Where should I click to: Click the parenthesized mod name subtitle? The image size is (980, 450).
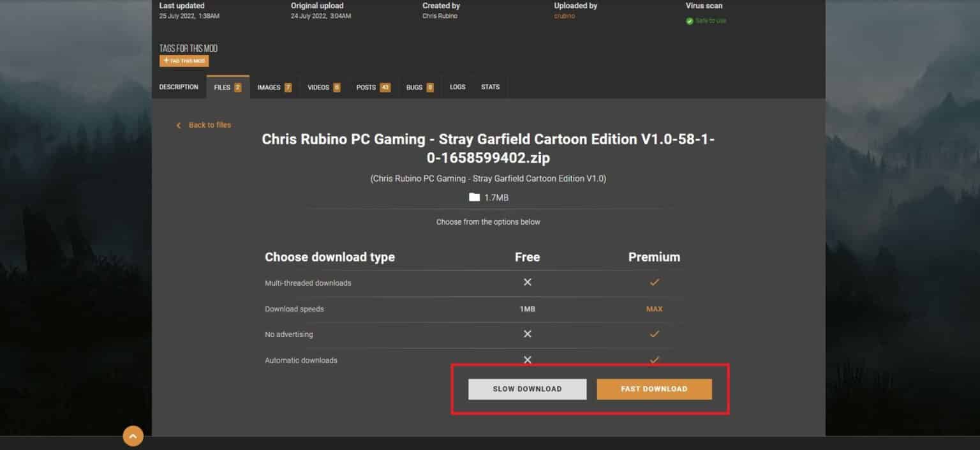point(488,179)
